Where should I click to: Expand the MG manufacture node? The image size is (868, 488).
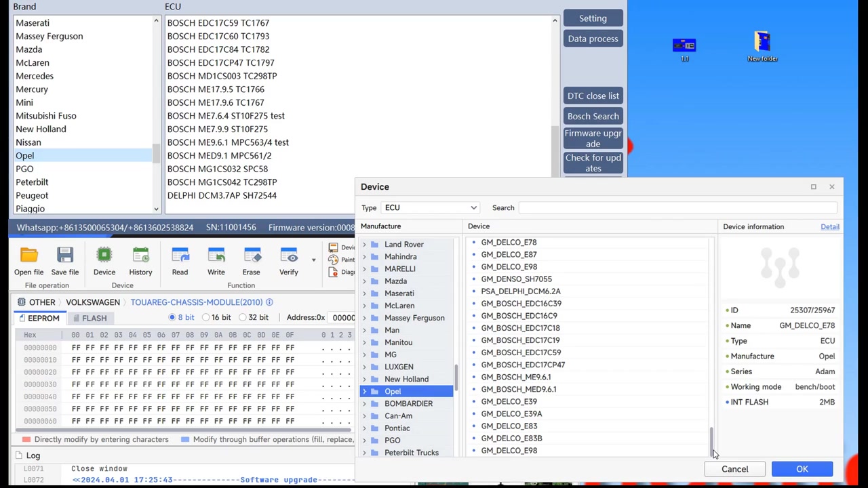pyautogui.click(x=364, y=354)
